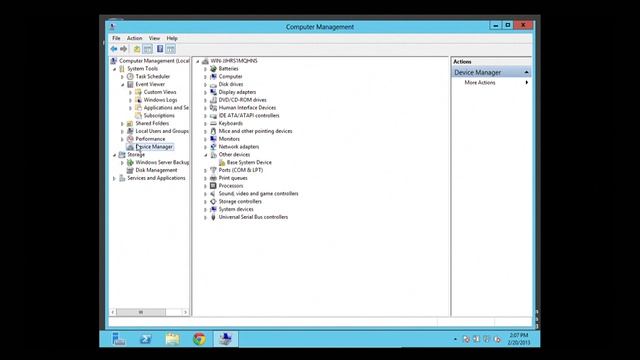Open the Help menu
640x360 pixels.
point(172,38)
